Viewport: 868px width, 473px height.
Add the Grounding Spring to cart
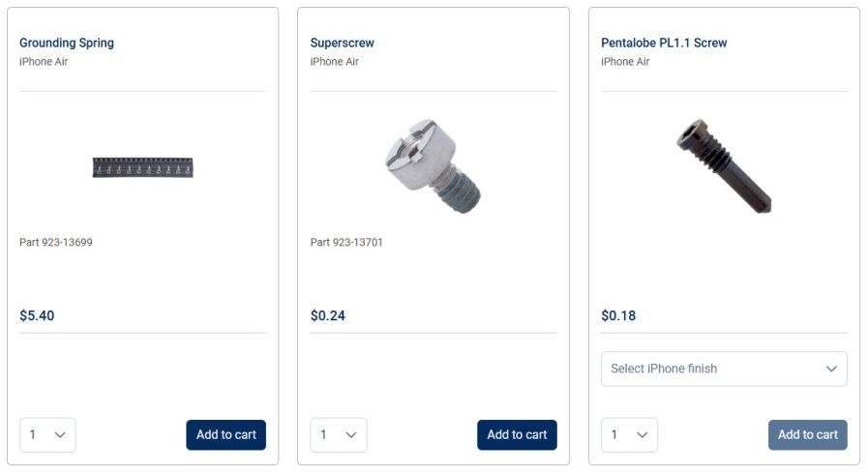point(225,435)
